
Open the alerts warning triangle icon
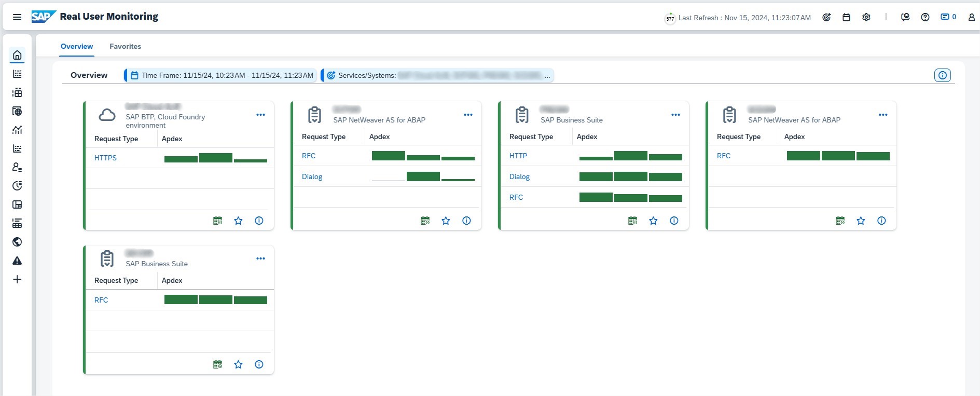(x=17, y=261)
